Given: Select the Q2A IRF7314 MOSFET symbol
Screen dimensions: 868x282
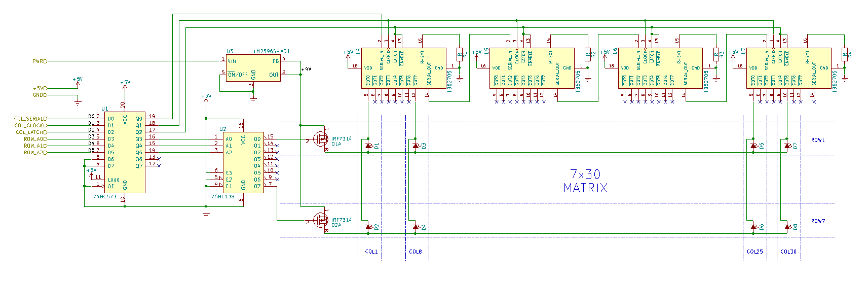Looking at the screenshot, I should point(320,220).
